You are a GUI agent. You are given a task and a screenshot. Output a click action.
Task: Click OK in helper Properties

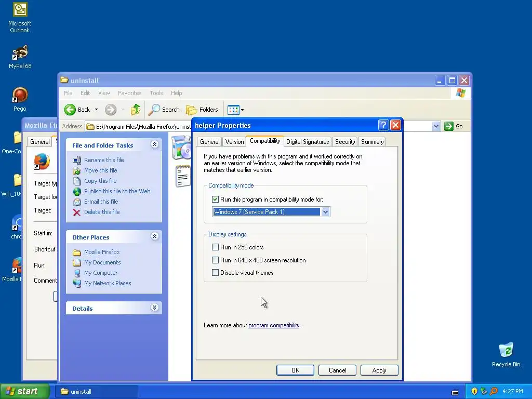(x=295, y=370)
